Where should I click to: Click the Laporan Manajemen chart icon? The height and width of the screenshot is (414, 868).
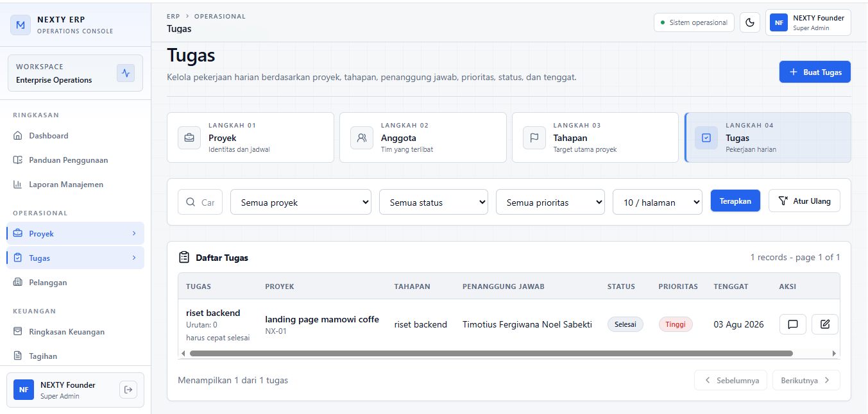point(17,185)
